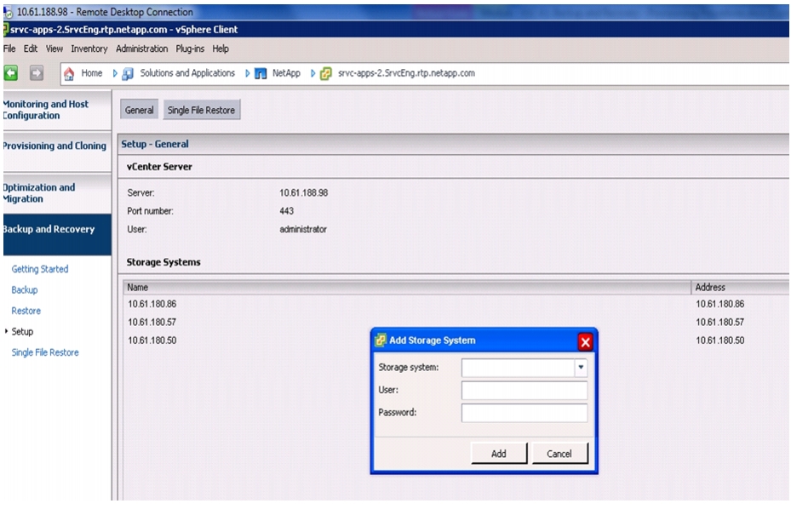Click address cell 10.61.180.50
791x532 pixels.
click(x=719, y=340)
